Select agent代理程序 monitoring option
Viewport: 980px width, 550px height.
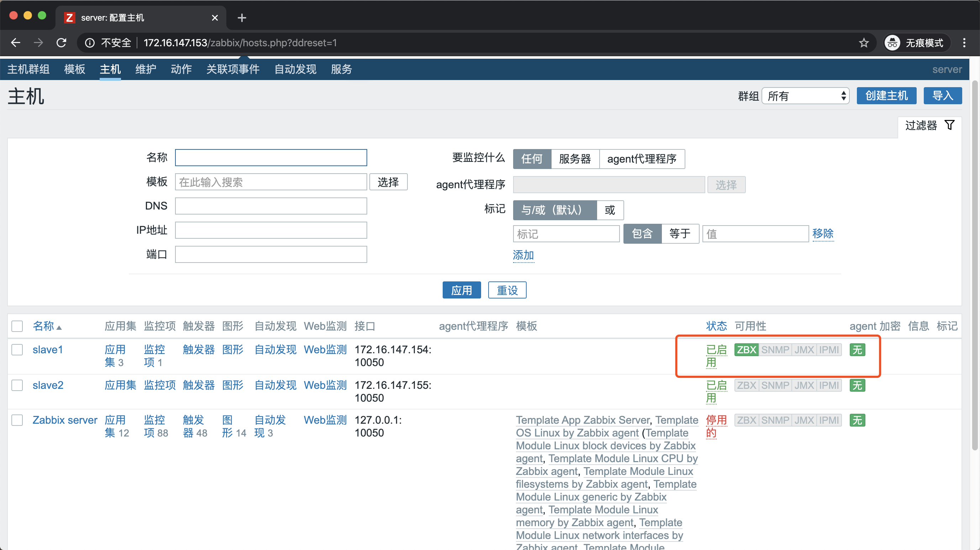[642, 159]
